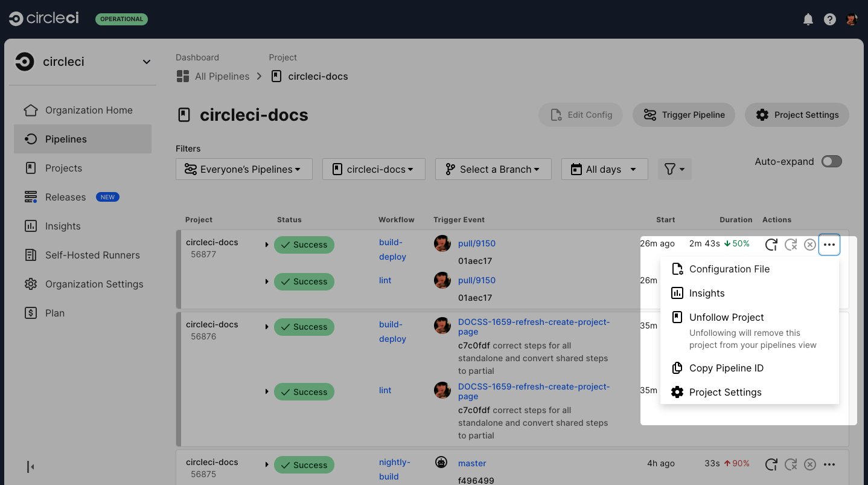This screenshot has height=485, width=868.
Task: Open Organization Settings in the sidebar
Action: tap(83, 284)
